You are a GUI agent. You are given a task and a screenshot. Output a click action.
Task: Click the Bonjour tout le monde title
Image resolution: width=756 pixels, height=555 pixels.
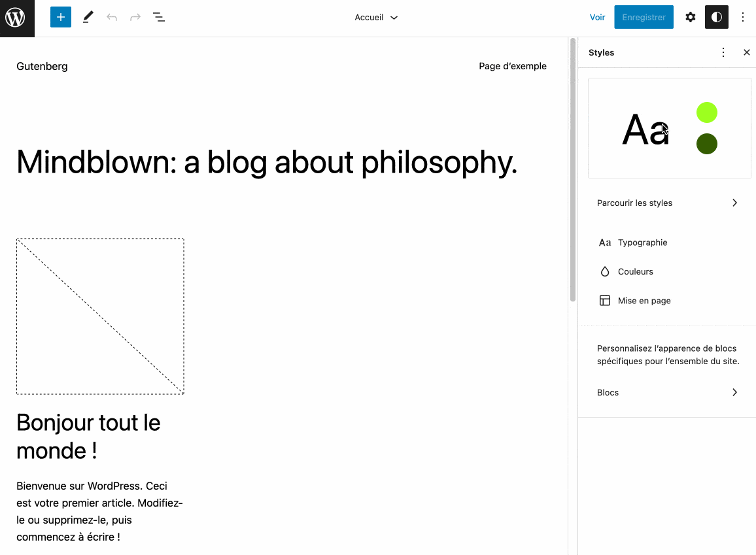(x=88, y=437)
